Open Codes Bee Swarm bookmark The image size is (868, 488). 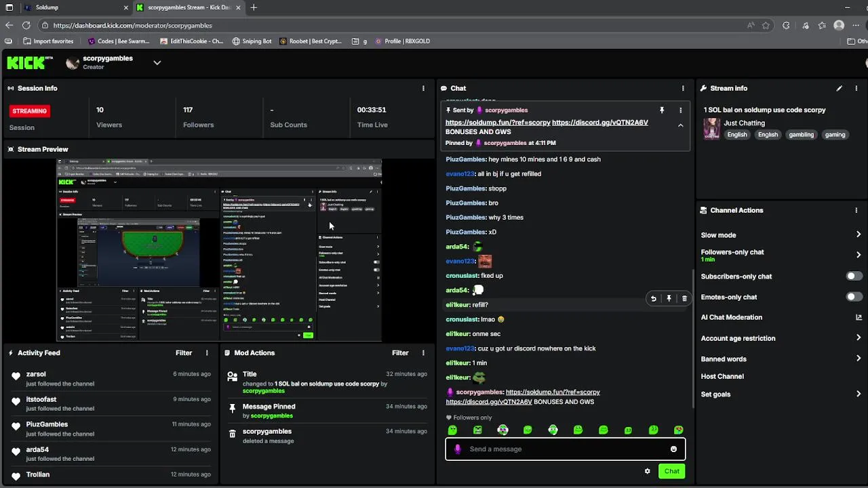(x=118, y=41)
